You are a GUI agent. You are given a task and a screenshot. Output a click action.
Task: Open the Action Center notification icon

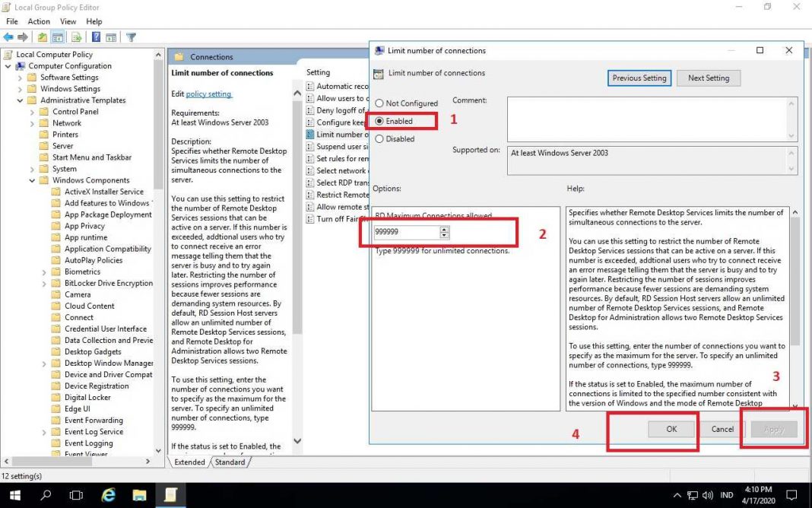point(791,496)
